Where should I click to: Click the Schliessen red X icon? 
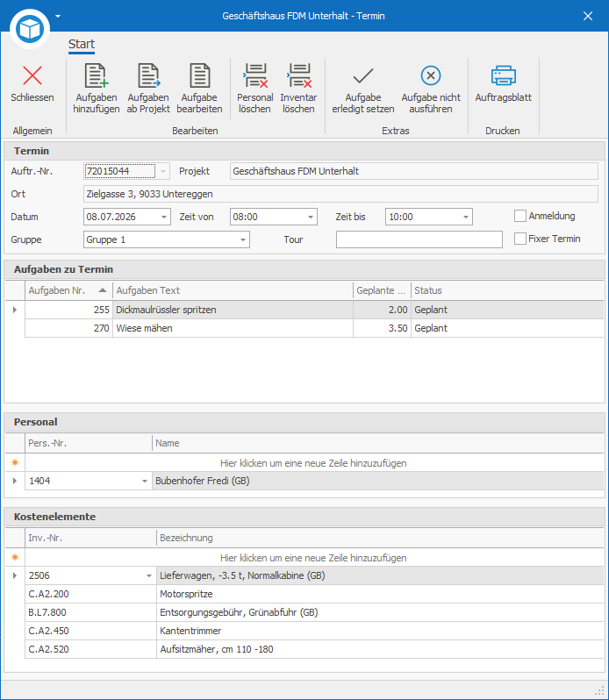(x=32, y=75)
